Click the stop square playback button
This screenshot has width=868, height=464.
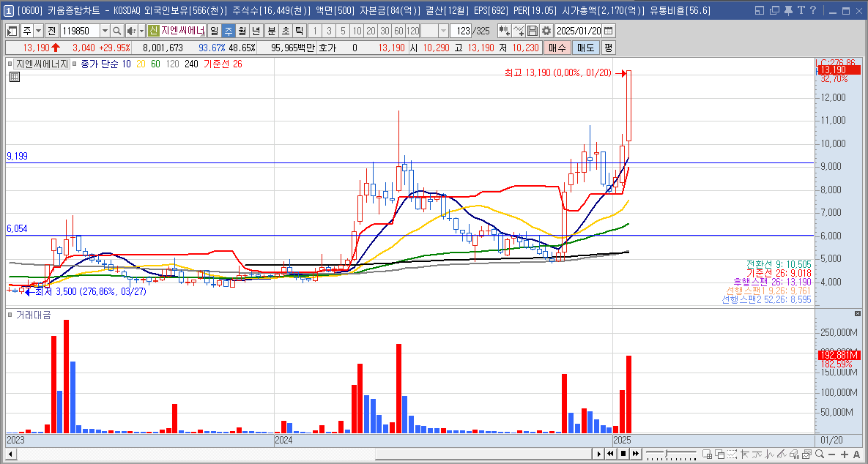(x=623, y=454)
